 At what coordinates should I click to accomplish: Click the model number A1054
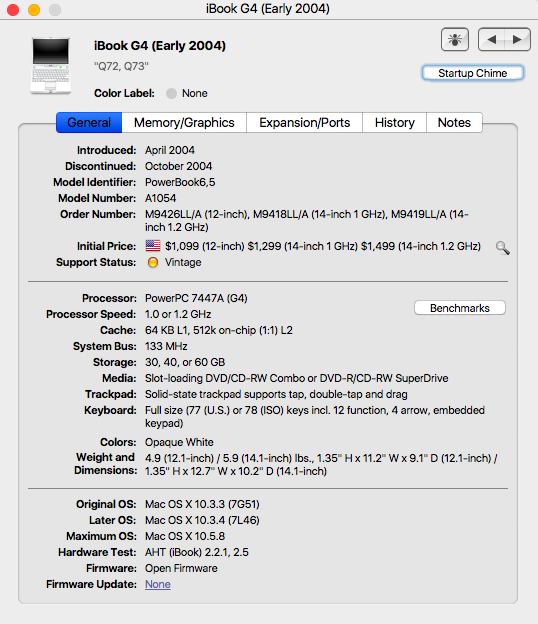click(x=160, y=198)
